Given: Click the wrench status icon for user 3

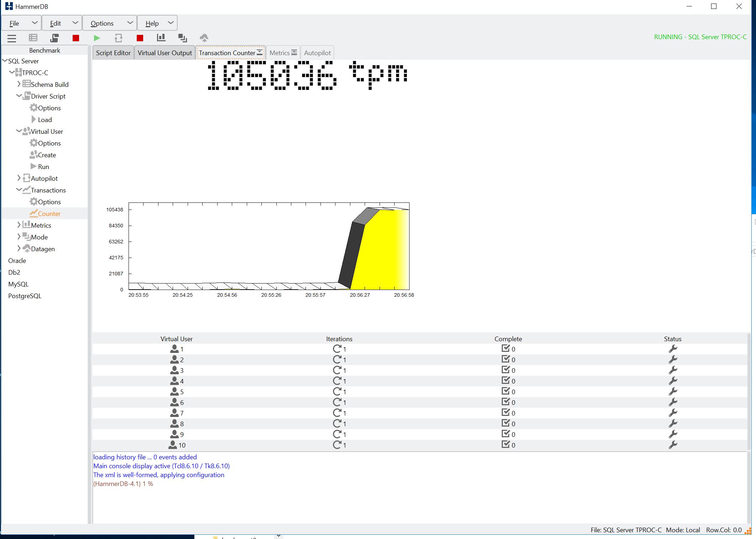Looking at the screenshot, I should coord(673,370).
